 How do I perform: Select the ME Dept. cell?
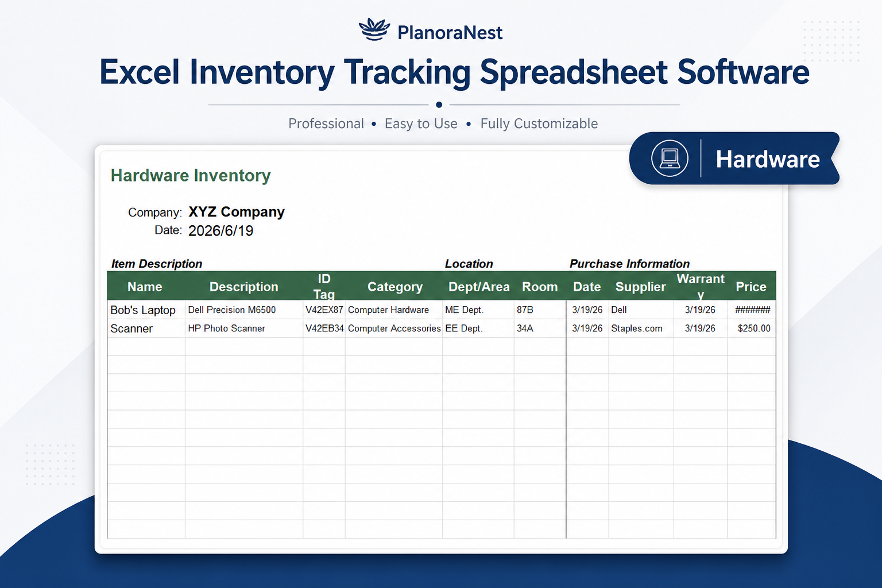478,310
